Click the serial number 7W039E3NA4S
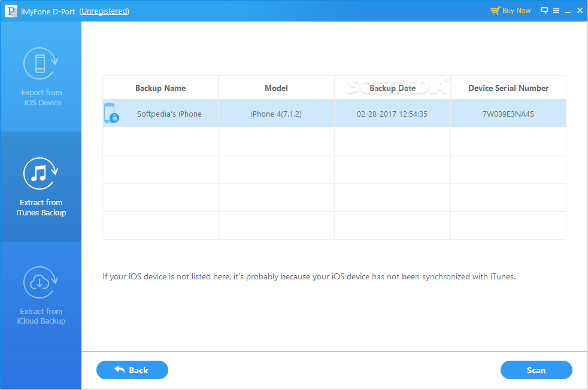Screen dimensions: 588x390 (x=508, y=114)
